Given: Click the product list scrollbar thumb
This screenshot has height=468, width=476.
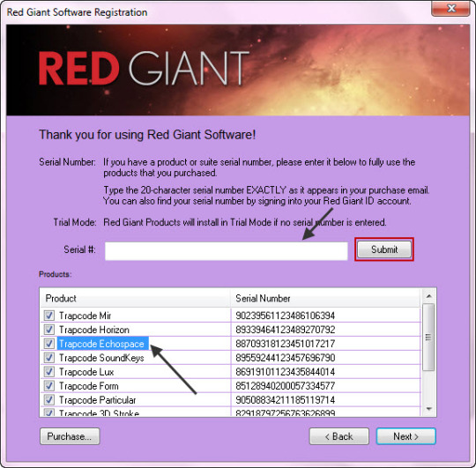Looking at the screenshot, I should click(428, 337).
